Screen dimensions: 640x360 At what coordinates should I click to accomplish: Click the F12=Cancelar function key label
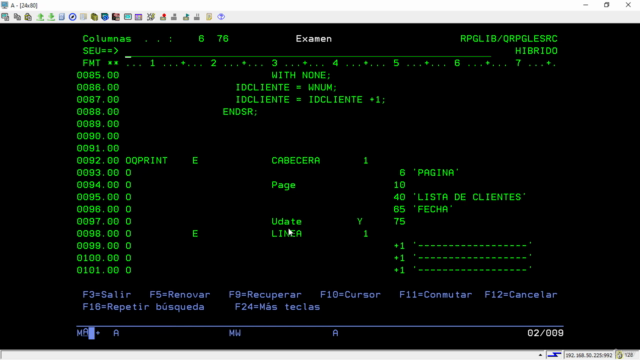point(521,295)
